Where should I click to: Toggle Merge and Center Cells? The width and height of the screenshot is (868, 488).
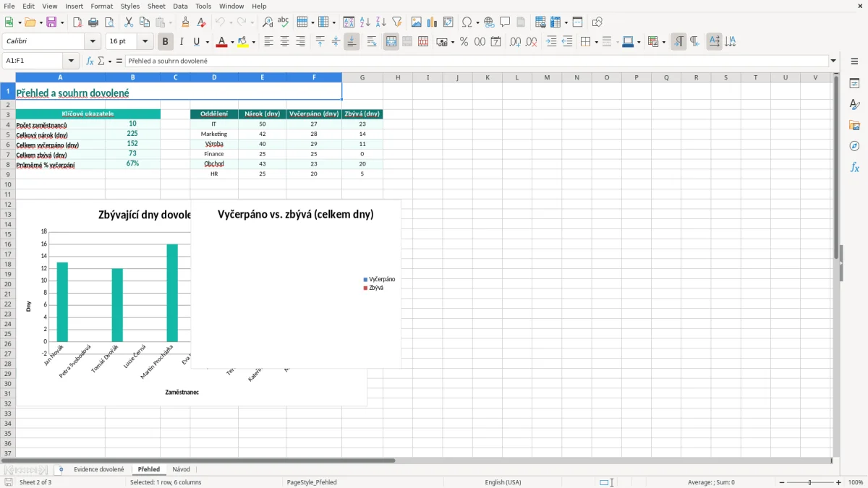click(x=391, y=42)
